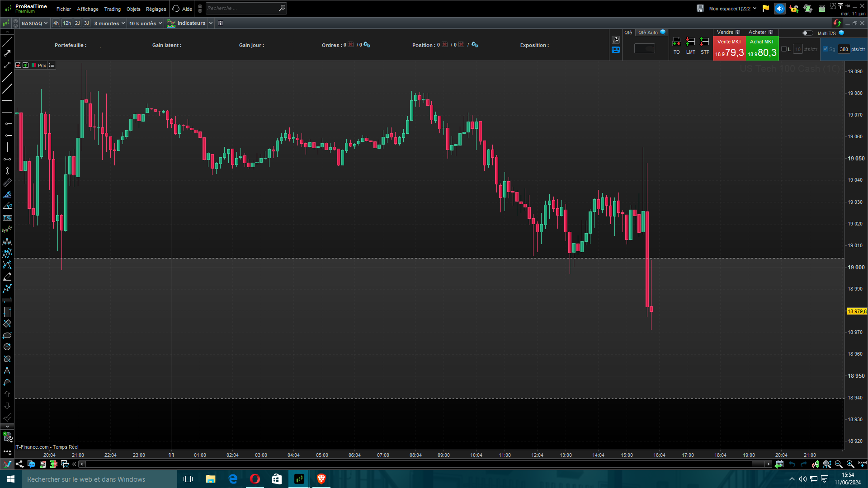This screenshot has width=868, height=488.
Task: Click the TO order ticket icon
Action: 676,42
